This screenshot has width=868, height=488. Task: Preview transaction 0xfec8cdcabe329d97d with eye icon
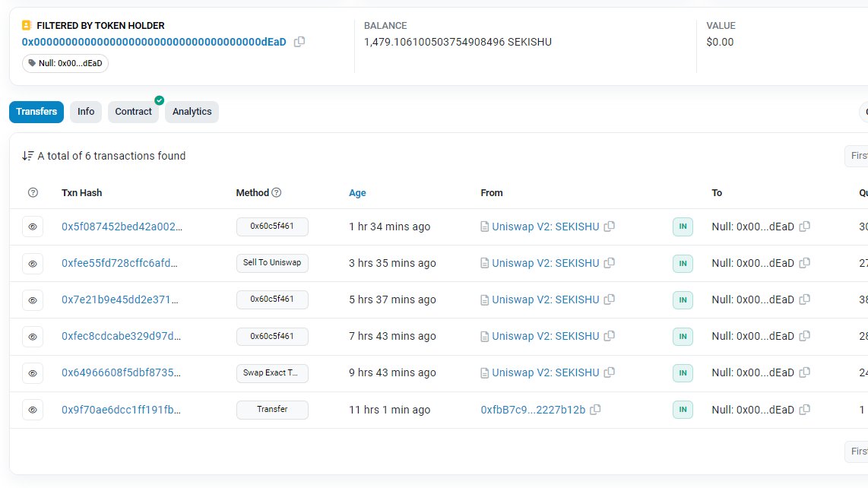point(33,337)
